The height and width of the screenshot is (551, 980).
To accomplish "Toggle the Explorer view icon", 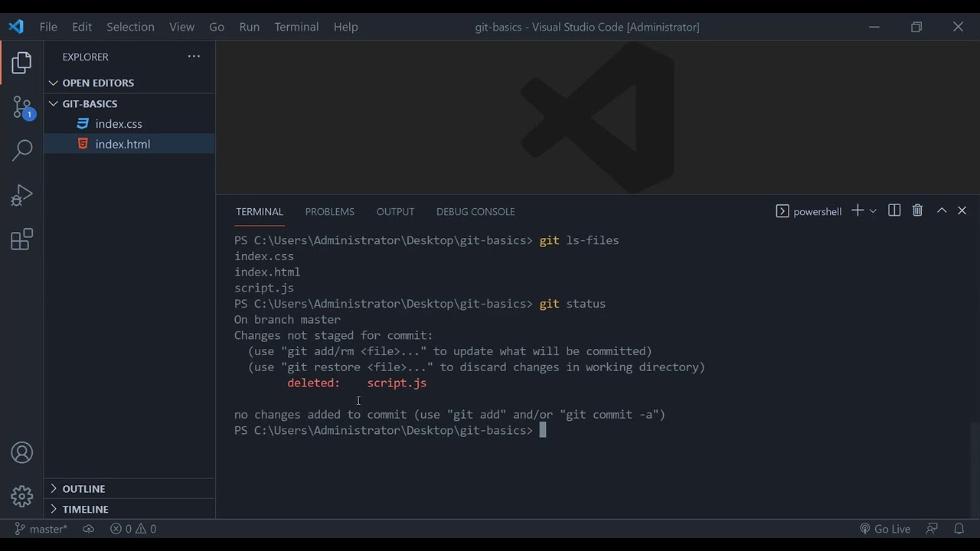I will click(x=22, y=63).
